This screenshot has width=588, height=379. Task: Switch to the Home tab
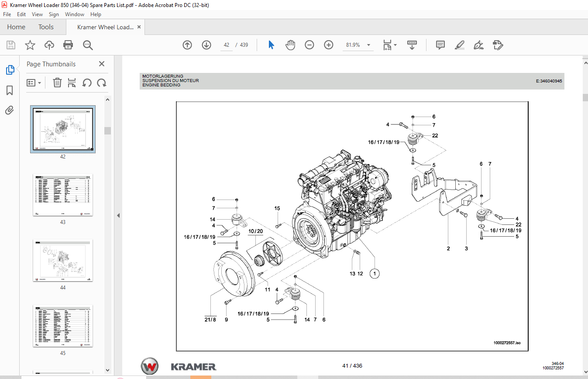(16, 27)
